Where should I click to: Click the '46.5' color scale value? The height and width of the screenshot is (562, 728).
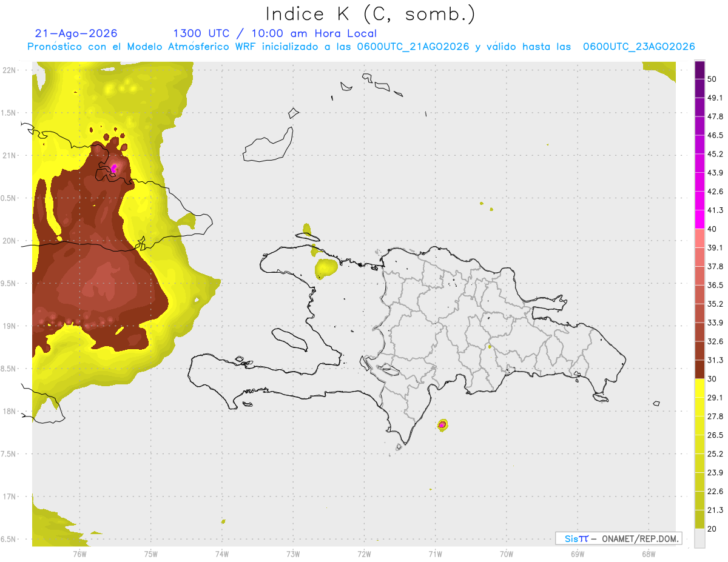pos(716,135)
